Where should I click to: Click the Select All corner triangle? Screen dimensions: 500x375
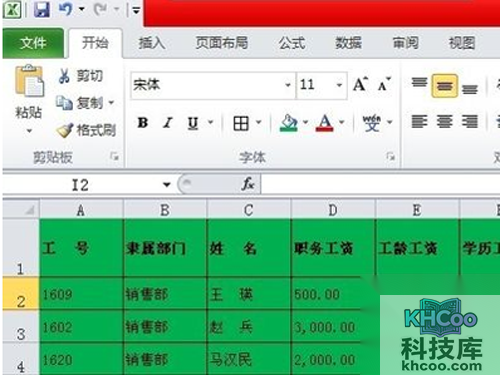point(21,210)
